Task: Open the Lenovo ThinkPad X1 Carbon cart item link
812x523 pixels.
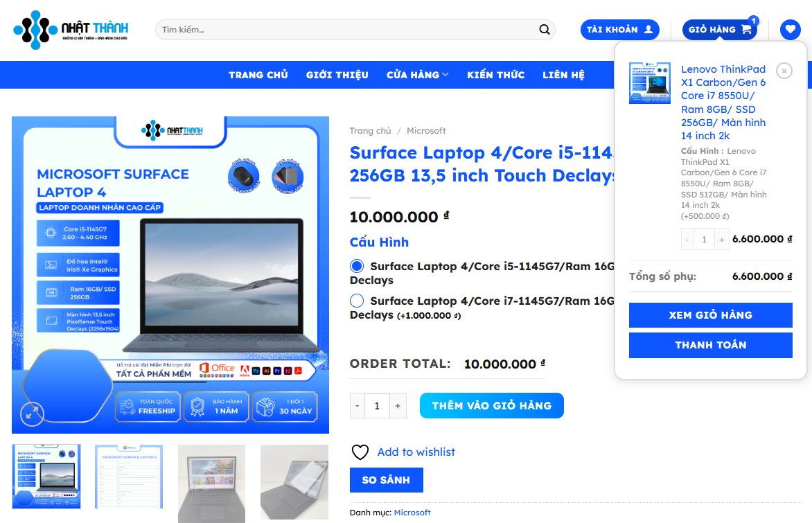Action: pyautogui.click(x=723, y=103)
